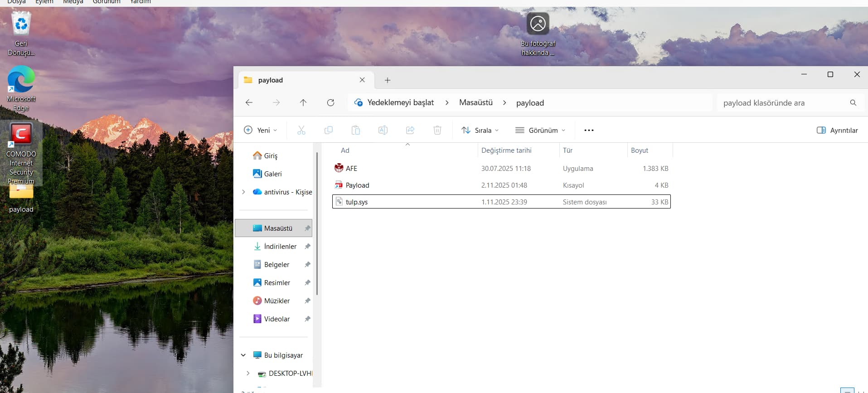Open the Sırala sort dropdown
The image size is (868, 393).
coord(480,130)
